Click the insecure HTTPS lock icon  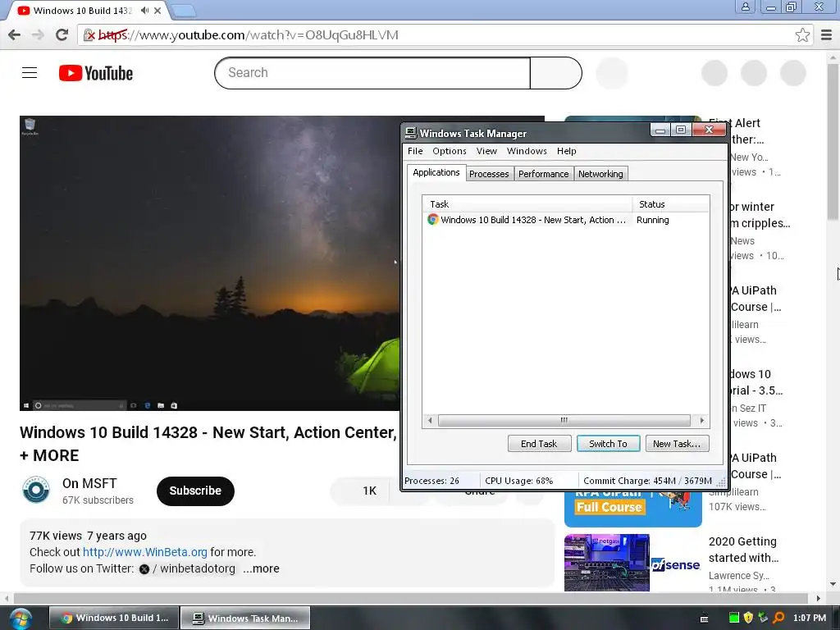(89, 34)
